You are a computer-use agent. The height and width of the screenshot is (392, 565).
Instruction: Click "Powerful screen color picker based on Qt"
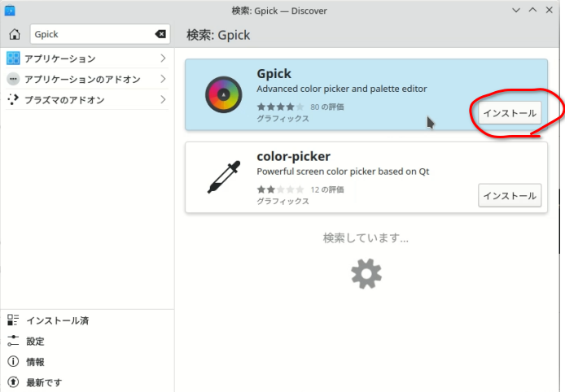coord(343,172)
